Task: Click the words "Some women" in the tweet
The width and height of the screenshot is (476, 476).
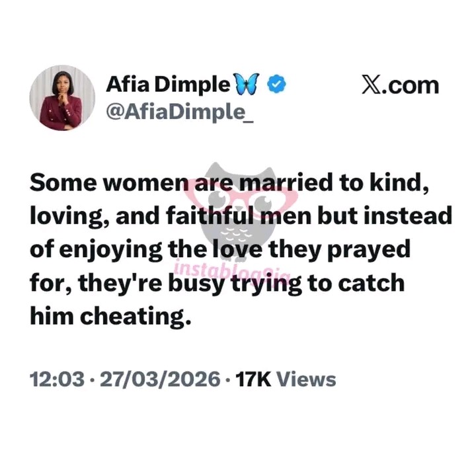Action: click(106, 184)
